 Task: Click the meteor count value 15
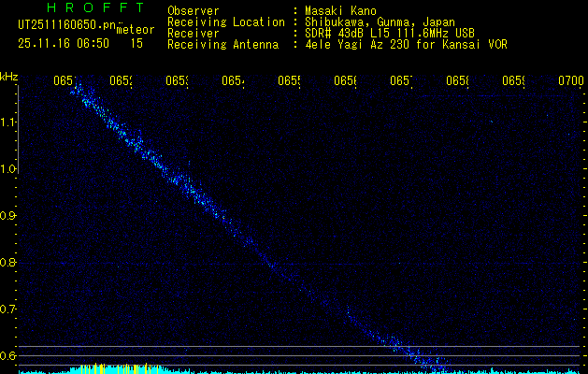(136, 44)
